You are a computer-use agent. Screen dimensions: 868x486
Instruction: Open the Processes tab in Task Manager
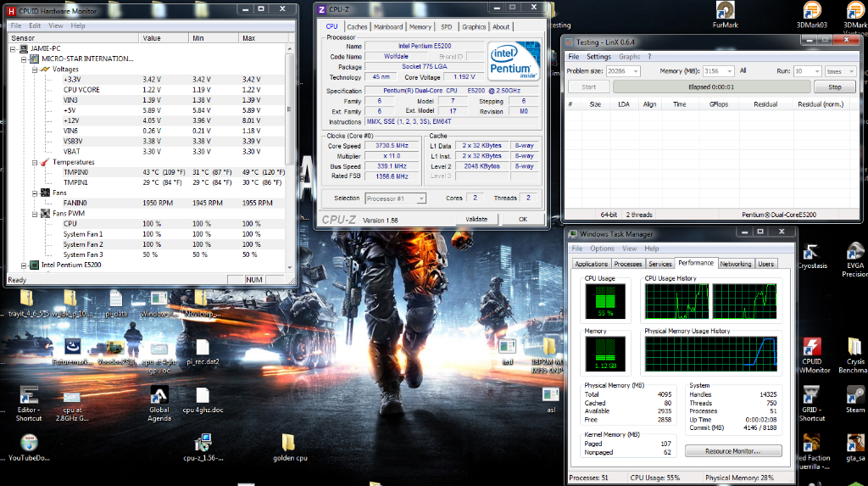click(628, 265)
